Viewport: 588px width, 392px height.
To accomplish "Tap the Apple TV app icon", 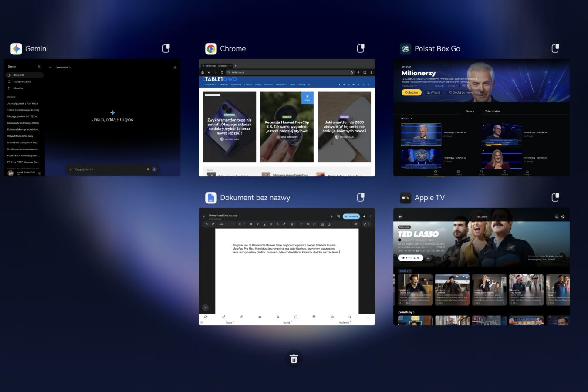I will [406, 198].
